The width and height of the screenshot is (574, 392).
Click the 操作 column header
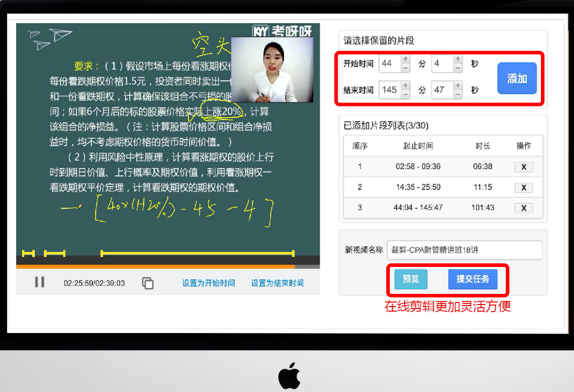[524, 146]
